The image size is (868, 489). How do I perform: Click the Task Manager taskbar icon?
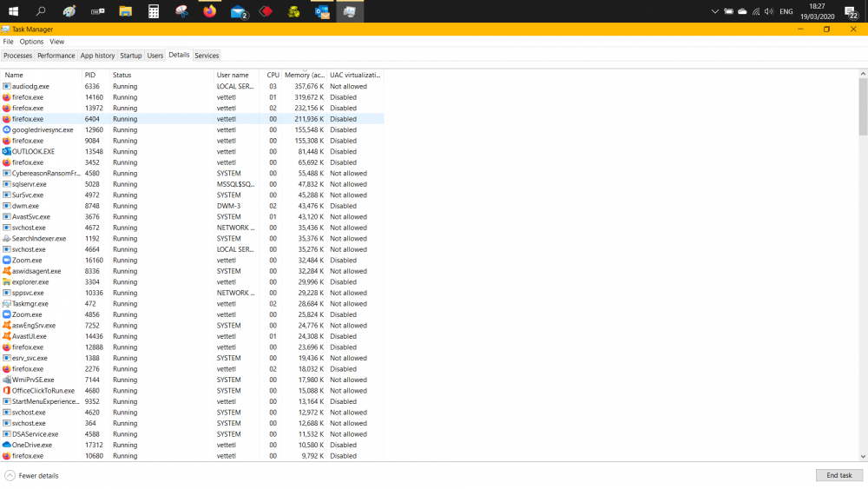click(x=349, y=11)
